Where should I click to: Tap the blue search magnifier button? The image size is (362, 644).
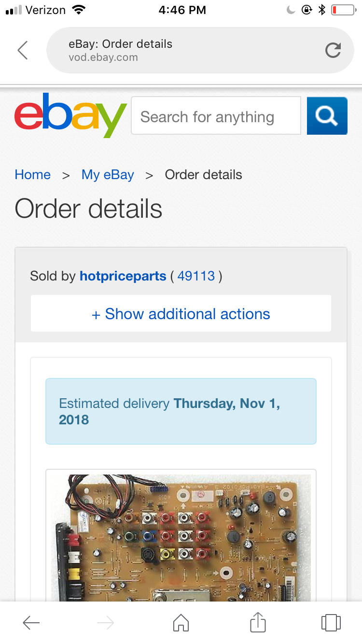pyautogui.click(x=327, y=116)
